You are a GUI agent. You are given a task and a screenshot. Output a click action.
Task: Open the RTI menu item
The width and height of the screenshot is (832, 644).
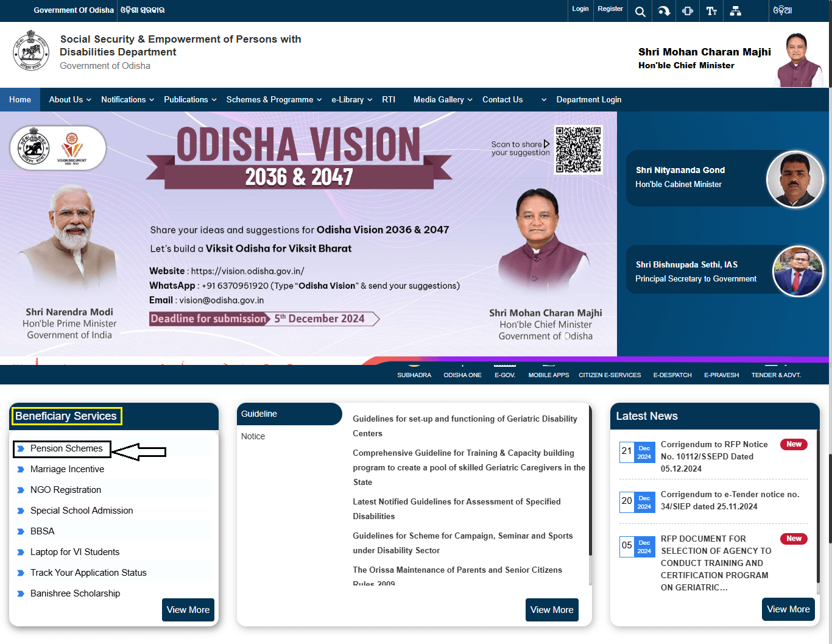click(389, 99)
